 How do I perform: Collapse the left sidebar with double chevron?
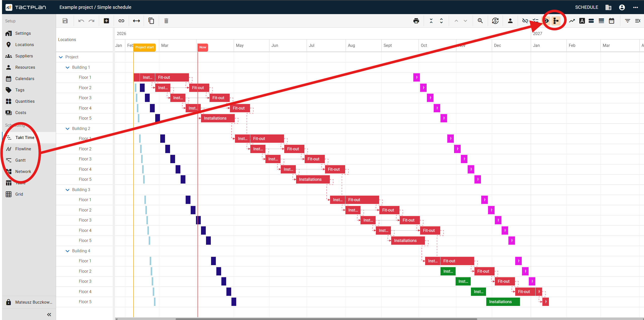point(49,314)
